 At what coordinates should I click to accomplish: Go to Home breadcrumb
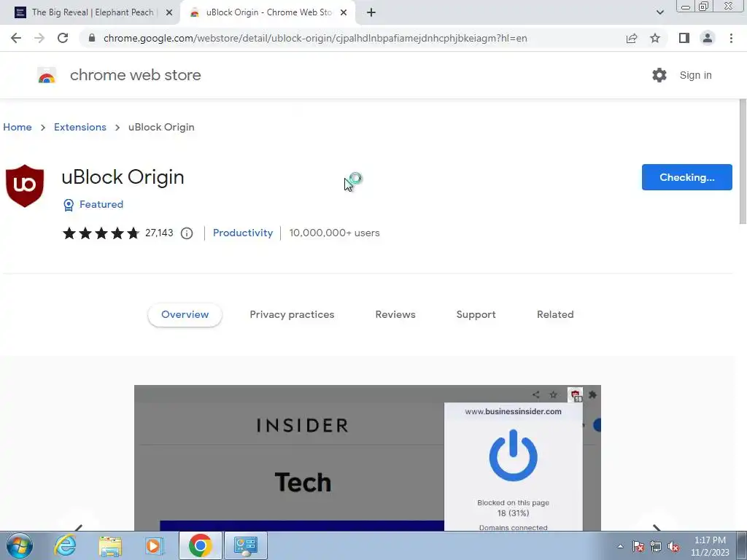18,127
